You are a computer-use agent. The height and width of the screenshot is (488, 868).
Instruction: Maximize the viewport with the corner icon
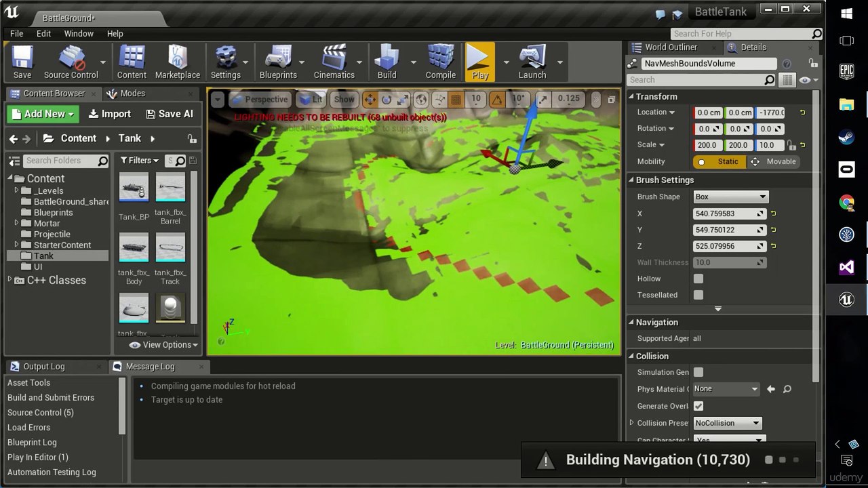pos(611,100)
